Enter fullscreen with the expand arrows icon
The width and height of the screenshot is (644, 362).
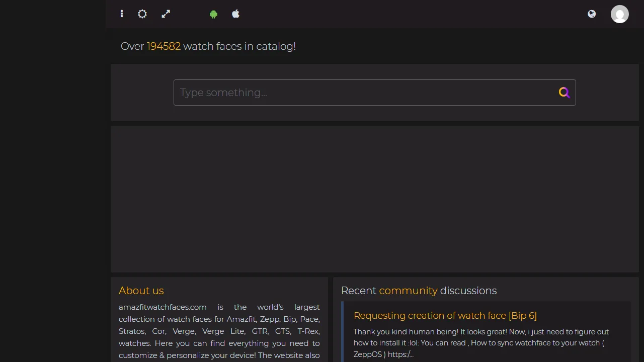[x=166, y=14]
